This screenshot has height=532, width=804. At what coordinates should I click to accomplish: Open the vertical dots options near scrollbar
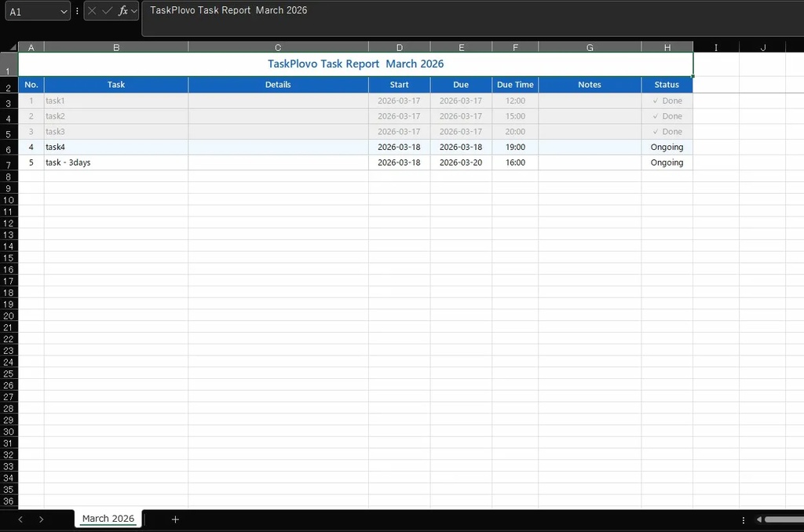pyautogui.click(x=743, y=519)
